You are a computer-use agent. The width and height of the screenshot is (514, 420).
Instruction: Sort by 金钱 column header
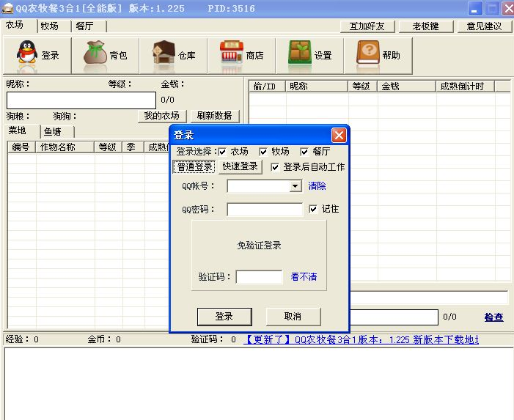[x=406, y=86]
